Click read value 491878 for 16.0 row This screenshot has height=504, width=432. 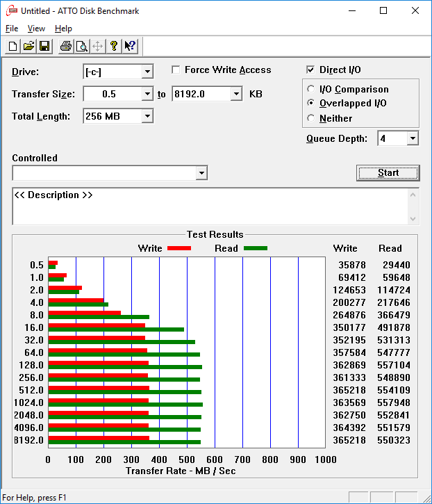click(394, 327)
